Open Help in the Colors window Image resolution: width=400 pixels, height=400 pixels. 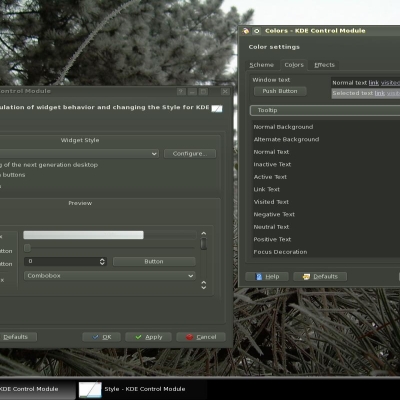pyautogui.click(x=267, y=277)
